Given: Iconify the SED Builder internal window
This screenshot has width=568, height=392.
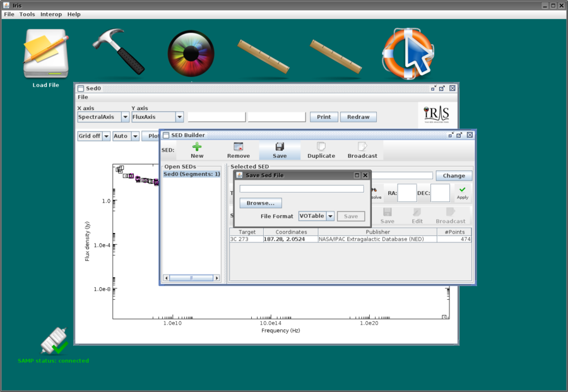Looking at the screenshot, I should click(451, 135).
